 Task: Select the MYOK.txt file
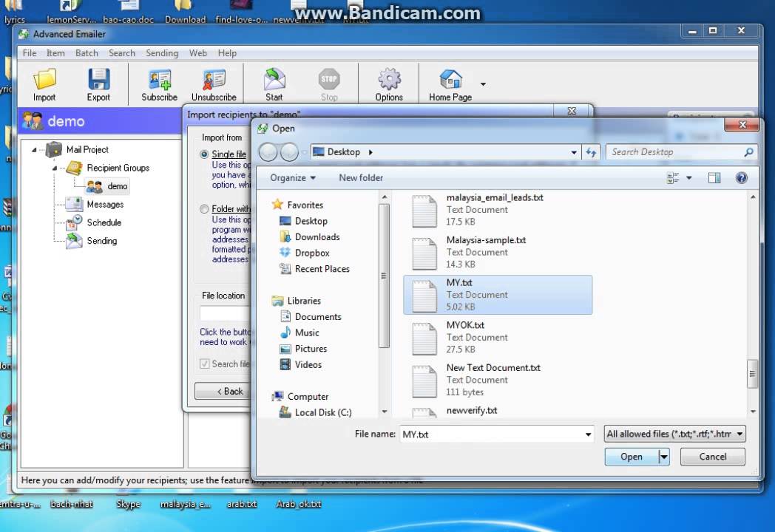click(497, 338)
